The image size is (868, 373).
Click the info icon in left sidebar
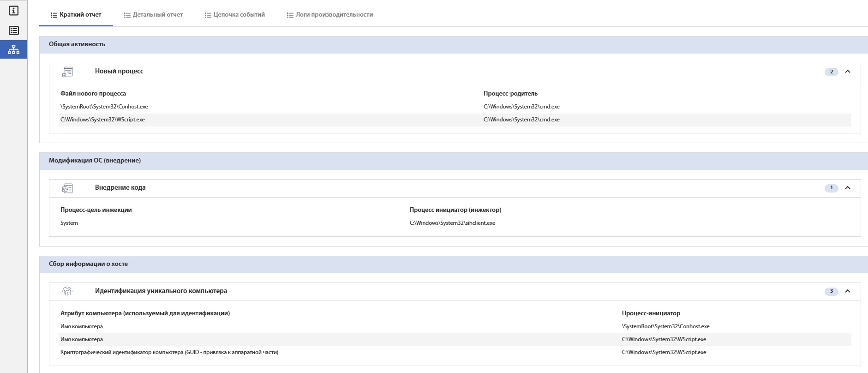[13, 11]
